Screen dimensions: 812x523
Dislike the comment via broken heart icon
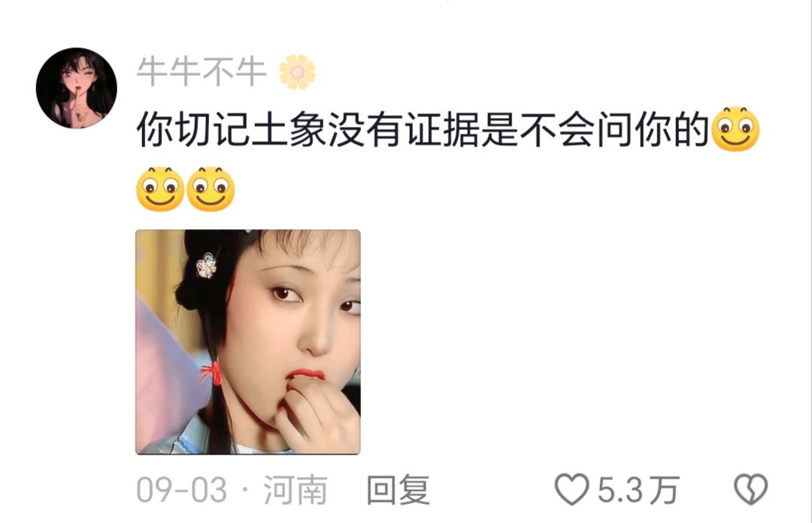pos(750,489)
